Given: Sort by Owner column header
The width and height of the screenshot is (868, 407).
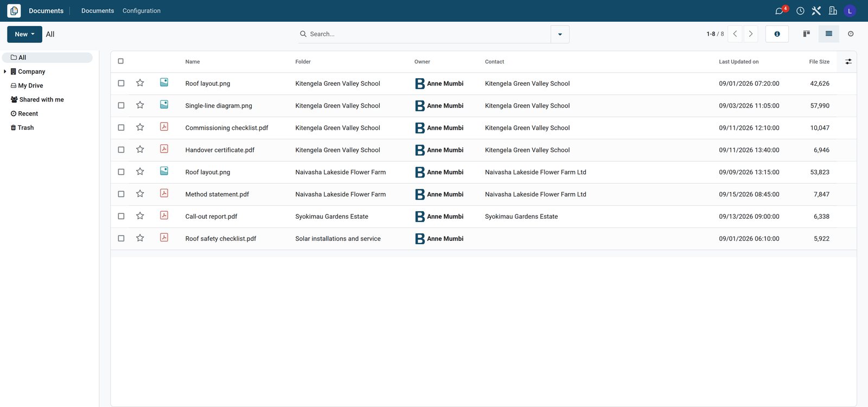Looking at the screenshot, I should pyautogui.click(x=422, y=62).
